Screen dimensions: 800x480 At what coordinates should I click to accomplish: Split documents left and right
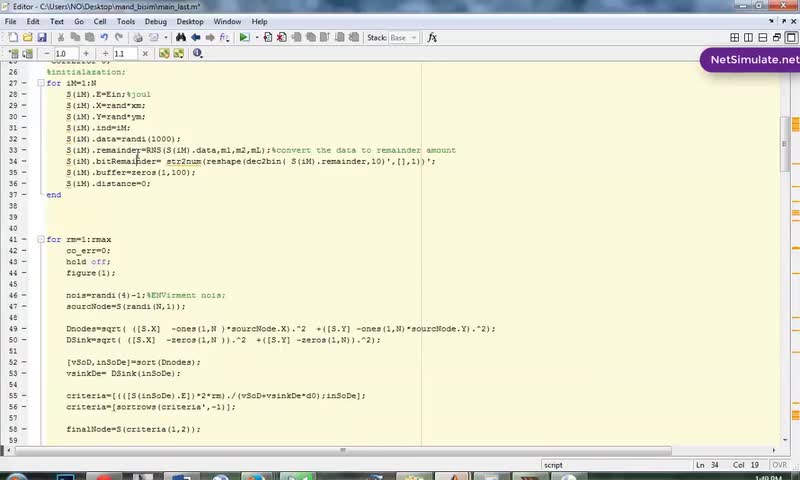(748, 37)
